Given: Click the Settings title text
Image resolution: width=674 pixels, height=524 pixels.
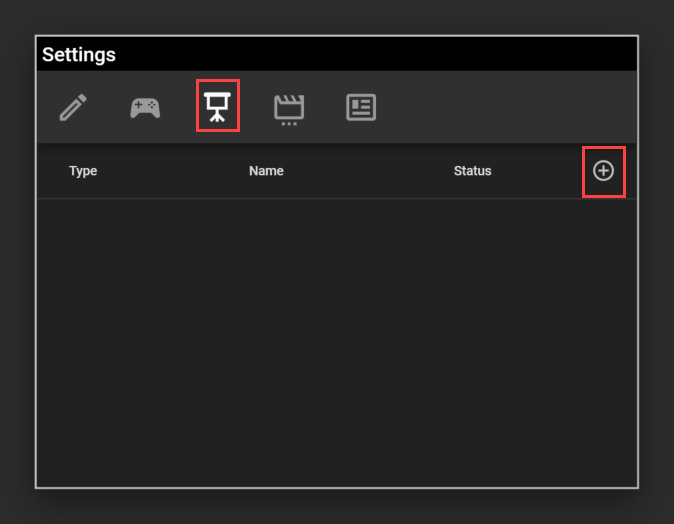Looking at the screenshot, I should 79,55.
